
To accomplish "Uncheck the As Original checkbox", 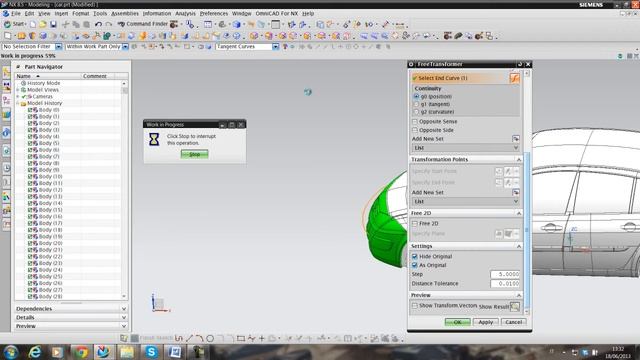I will click(x=415, y=265).
